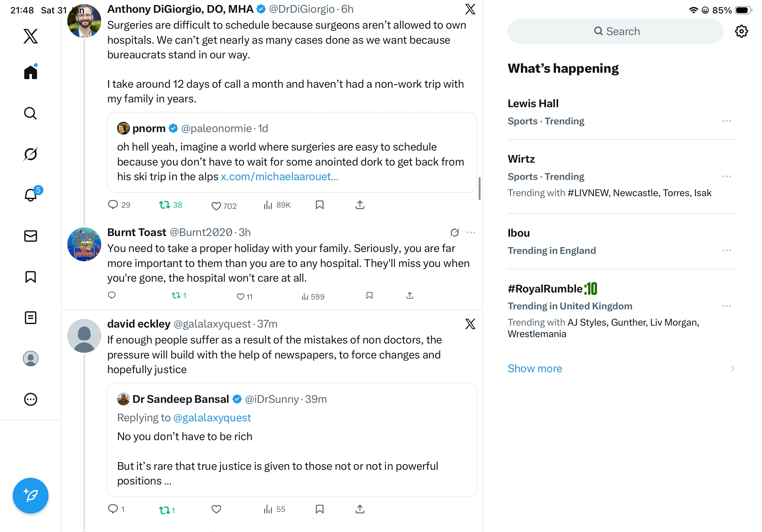The height and width of the screenshot is (532, 762).
Task: Open the Grok icon in the sidebar
Action: point(31,154)
